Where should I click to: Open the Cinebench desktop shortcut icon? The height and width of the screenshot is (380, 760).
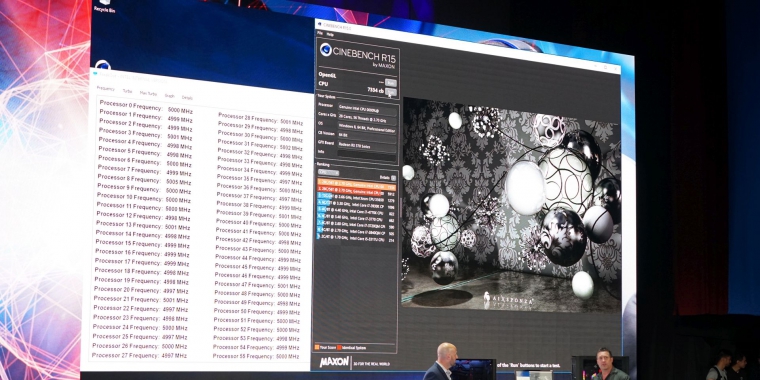click(103, 64)
